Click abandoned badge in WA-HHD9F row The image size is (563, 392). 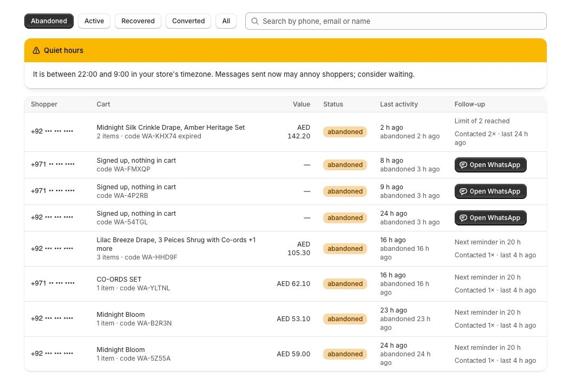click(345, 249)
